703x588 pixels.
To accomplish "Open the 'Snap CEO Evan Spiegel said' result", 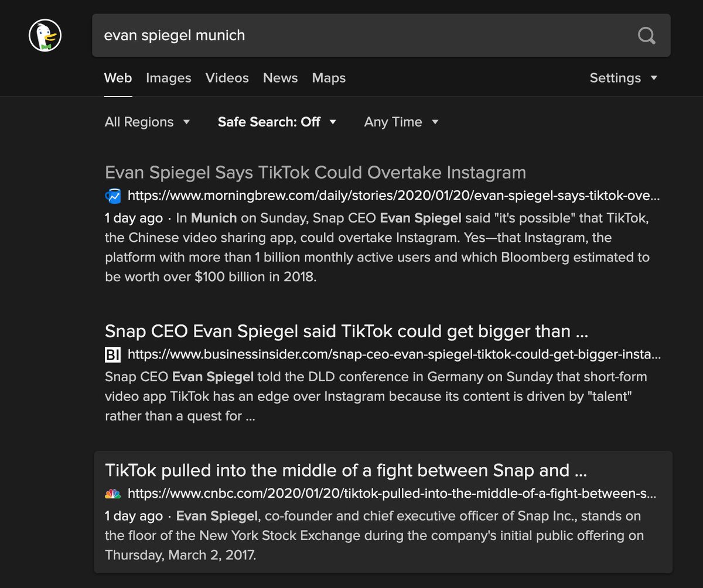I will pos(346,331).
